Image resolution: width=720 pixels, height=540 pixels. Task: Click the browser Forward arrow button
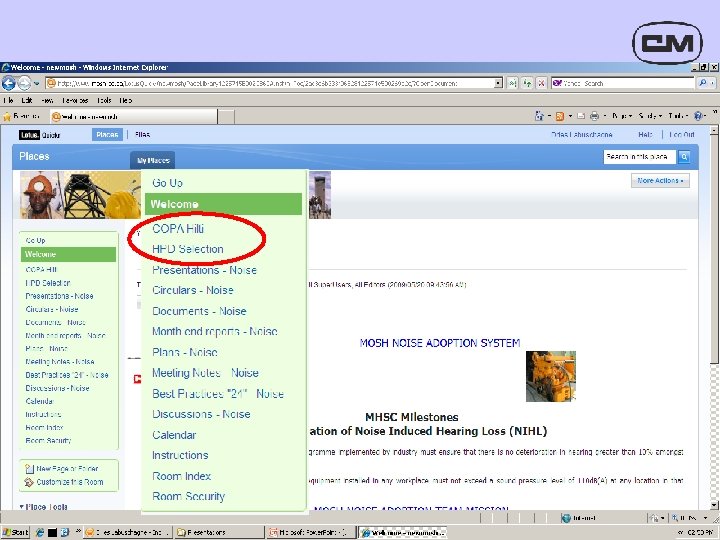(24, 83)
